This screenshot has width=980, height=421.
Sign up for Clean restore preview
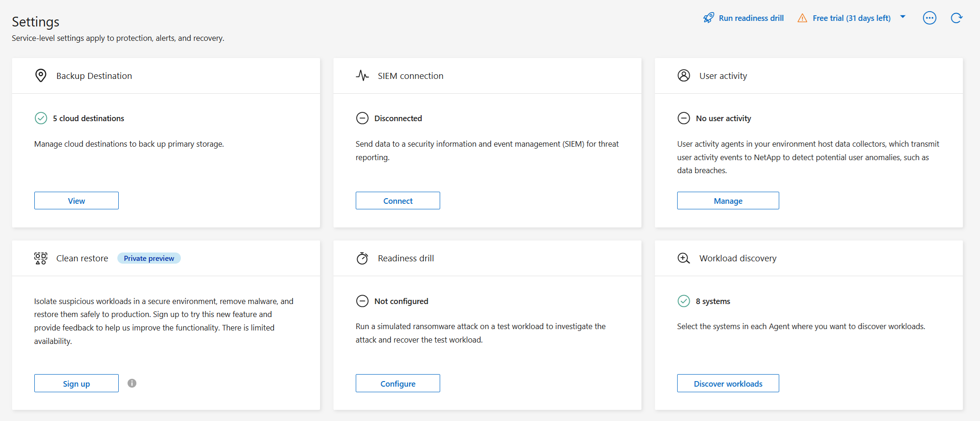[x=76, y=383]
